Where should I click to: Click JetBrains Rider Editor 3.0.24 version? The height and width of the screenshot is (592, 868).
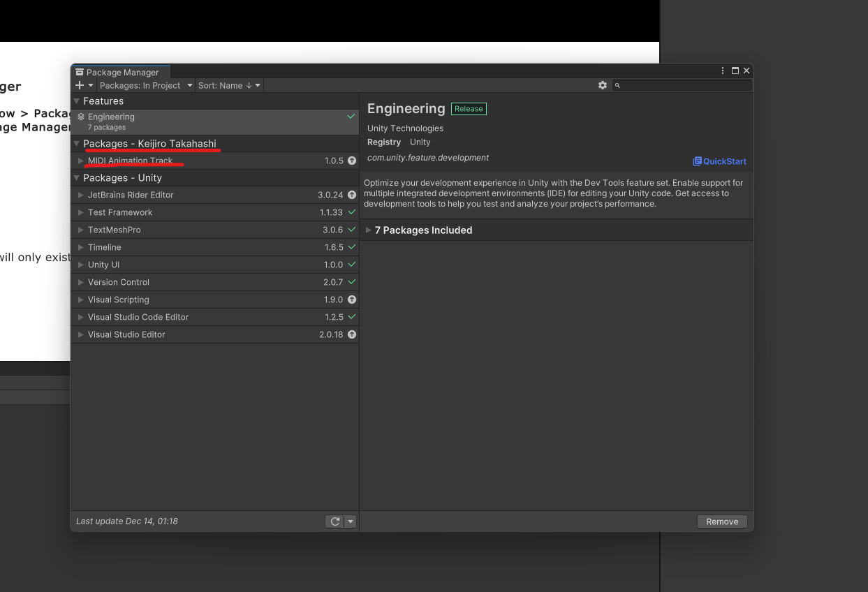[x=330, y=195]
